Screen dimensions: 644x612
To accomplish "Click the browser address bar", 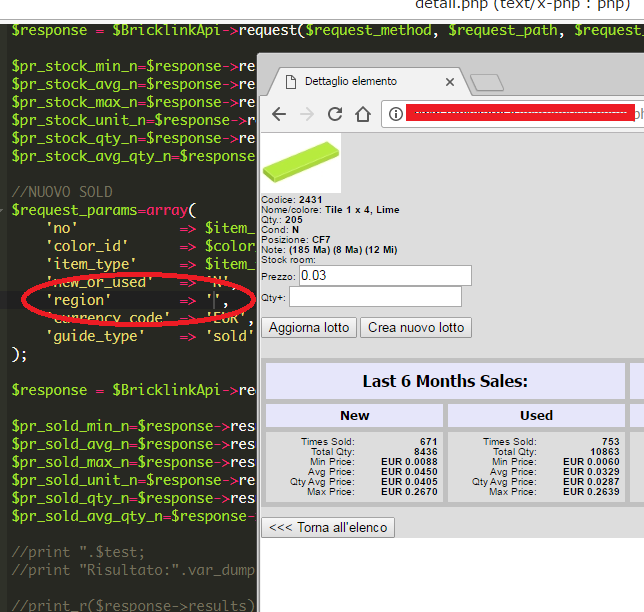I will point(513,114).
